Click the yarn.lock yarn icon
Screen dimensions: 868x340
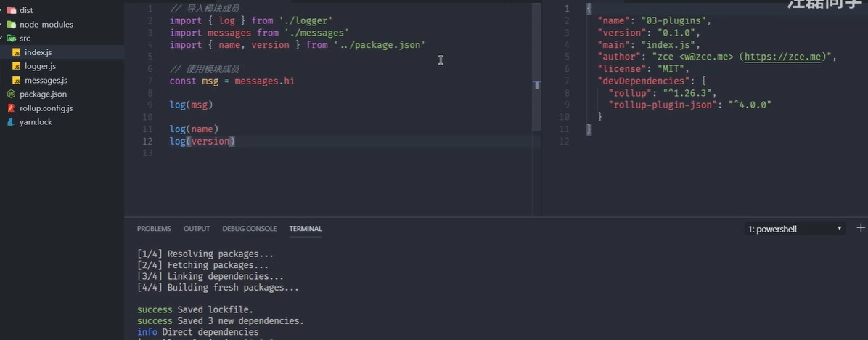pos(12,121)
